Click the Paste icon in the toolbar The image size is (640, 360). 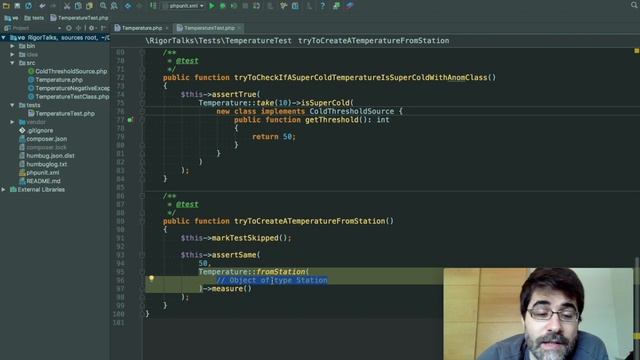pos(89,6)
